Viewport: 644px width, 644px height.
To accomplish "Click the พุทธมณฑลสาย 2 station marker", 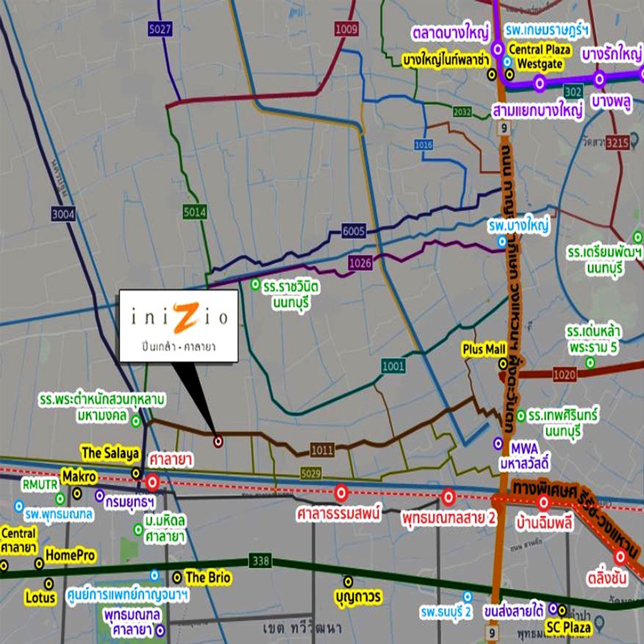I will click(x=448, y=497).
